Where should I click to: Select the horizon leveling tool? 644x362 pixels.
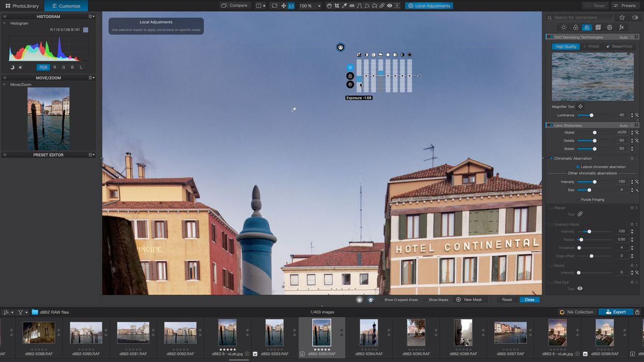pos(352,5)
